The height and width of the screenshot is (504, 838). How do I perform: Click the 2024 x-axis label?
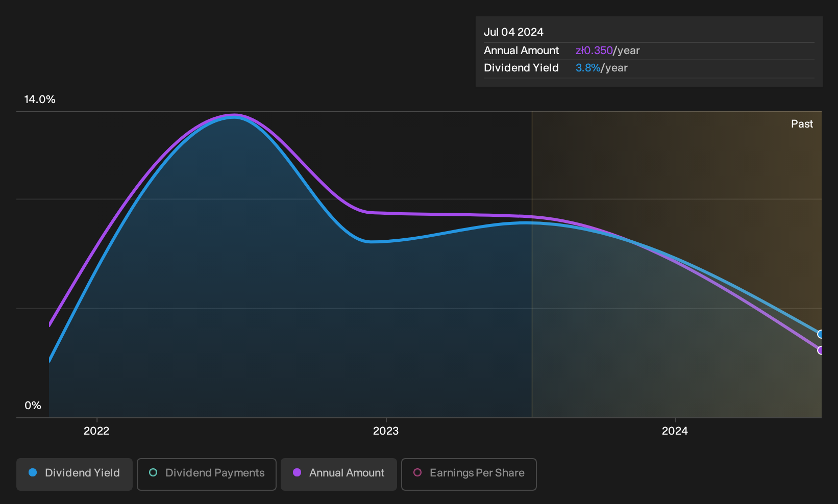[675, 431]
